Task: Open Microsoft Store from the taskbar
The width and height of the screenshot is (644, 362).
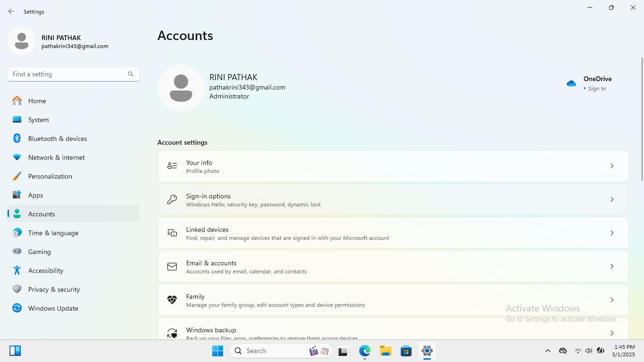Action: [x=406, y=351]
